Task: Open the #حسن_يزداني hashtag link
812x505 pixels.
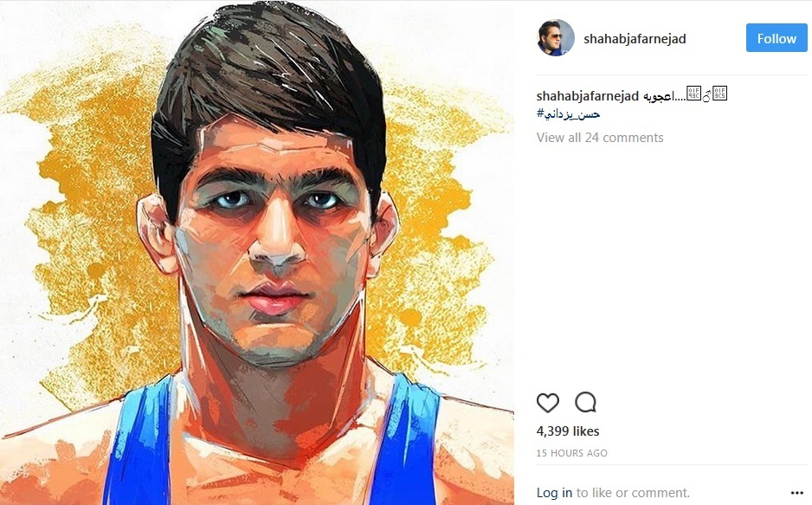Action: pyautogui.click(x=568, y=114)
